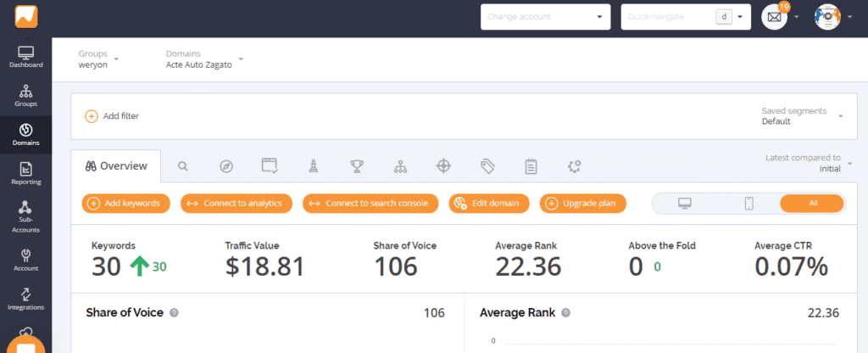Open Reporting in the left sidebar
Screen dimensions: 868x353
coord(25,172)
